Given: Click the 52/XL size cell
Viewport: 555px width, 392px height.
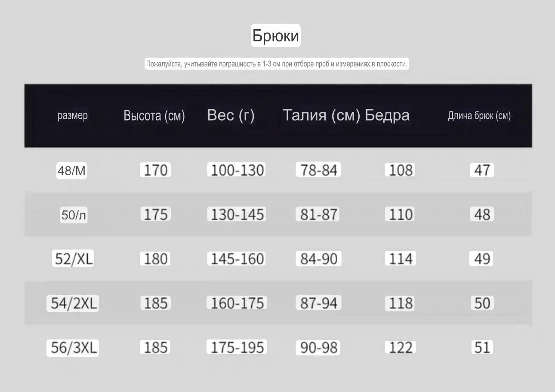Looking at the screenshot, I should [x=73, y=259].
